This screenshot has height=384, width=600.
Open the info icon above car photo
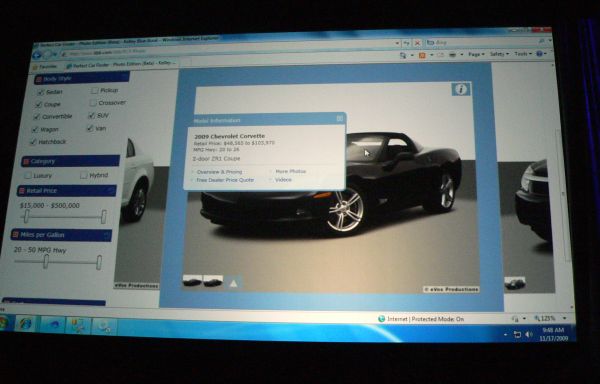[461, 89]
